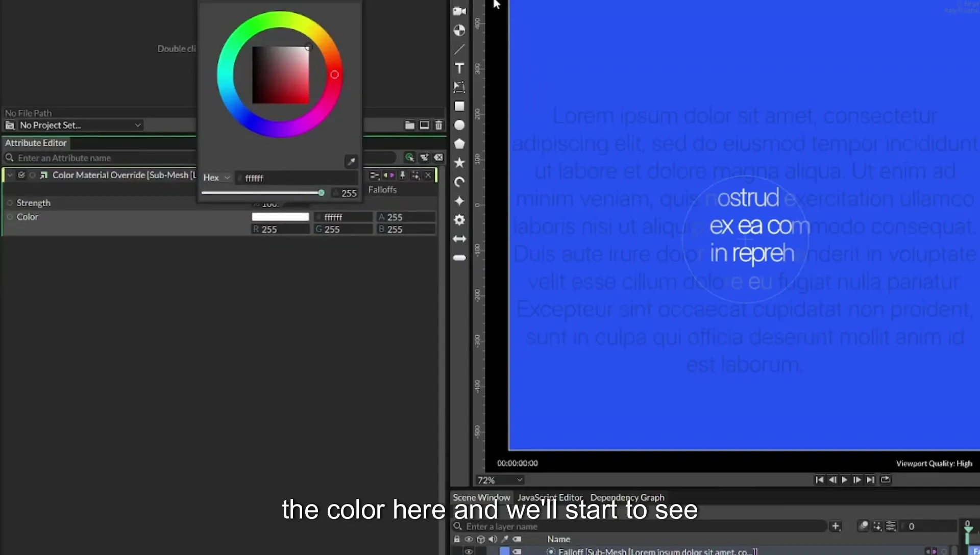Select the Line tool
980x555 pixels.
[459, 49]
